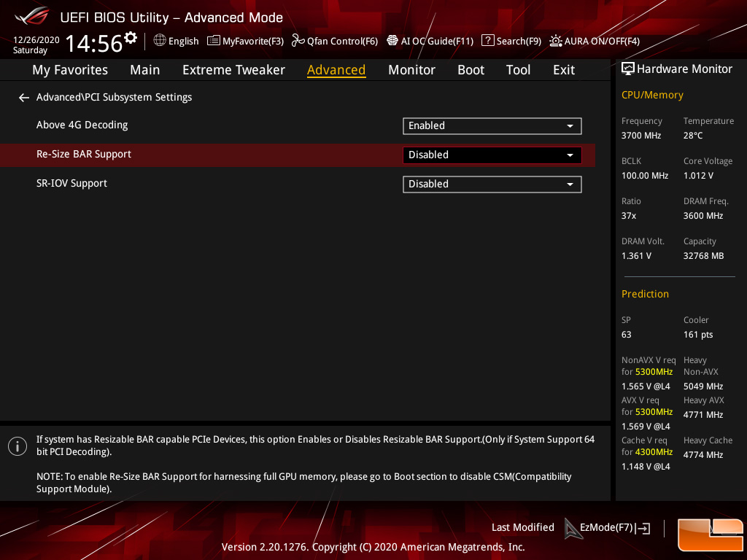The width and height of the screenshot is (747, 560).
Task: Click the yellow 4300MHz cache value
Action: point(654,452)
